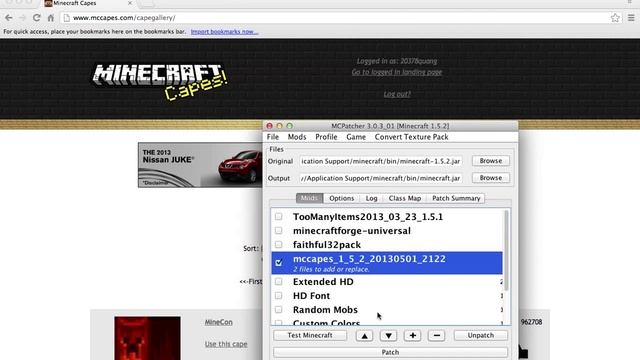The image size is (640, 360).
Task: Click the Log out link
Action: coord(397,94)
